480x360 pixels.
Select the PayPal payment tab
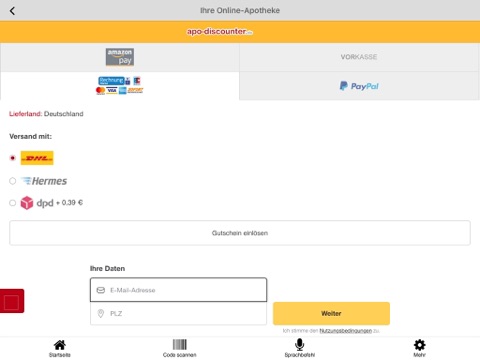[x=359, y=86]
